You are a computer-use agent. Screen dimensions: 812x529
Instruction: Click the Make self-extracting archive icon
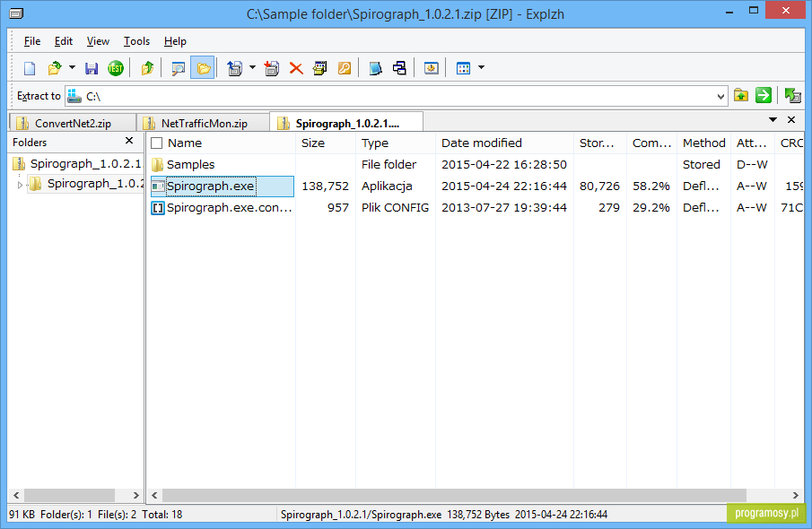pyautogui.click(x=320, y=68)
